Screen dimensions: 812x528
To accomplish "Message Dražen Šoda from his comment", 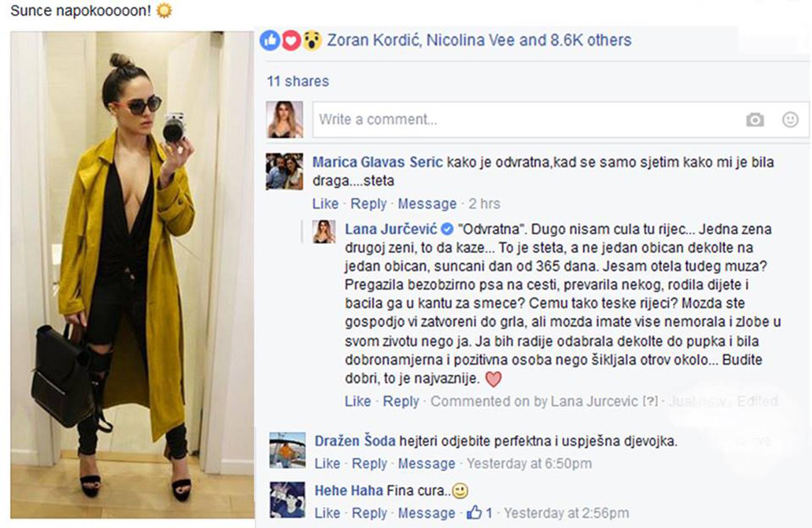I will [426, 463].
